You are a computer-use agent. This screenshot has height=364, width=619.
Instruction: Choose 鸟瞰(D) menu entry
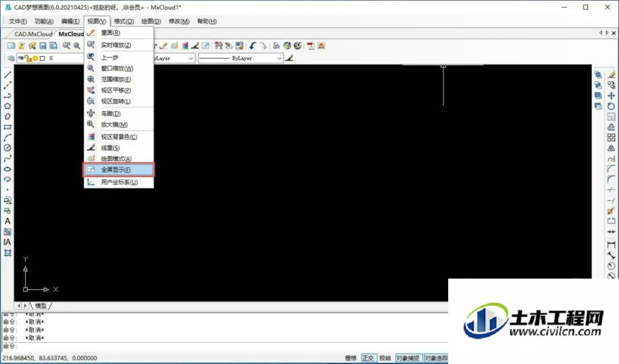(x=119, y=113)
